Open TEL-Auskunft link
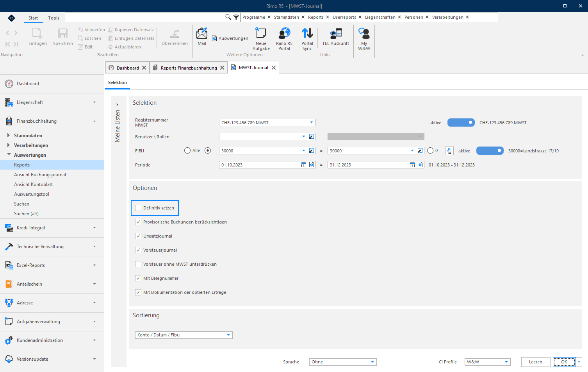Screen dimensions: 588x372 coord(336,37)
